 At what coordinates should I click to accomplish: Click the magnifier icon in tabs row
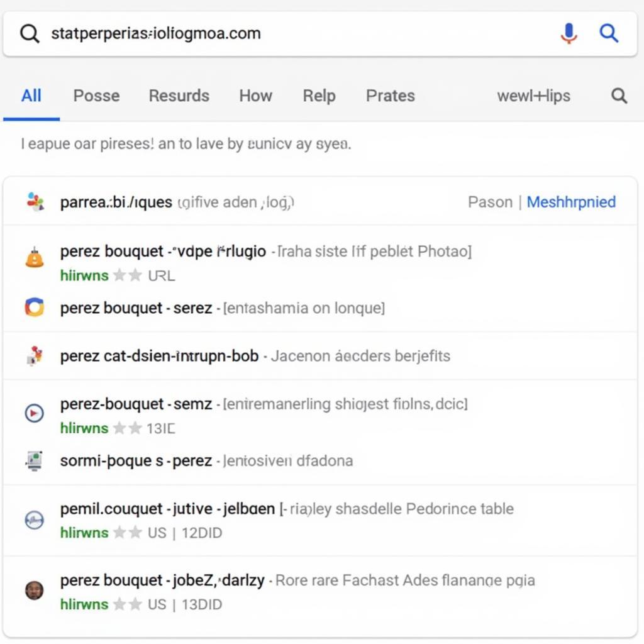click(619, 96)
